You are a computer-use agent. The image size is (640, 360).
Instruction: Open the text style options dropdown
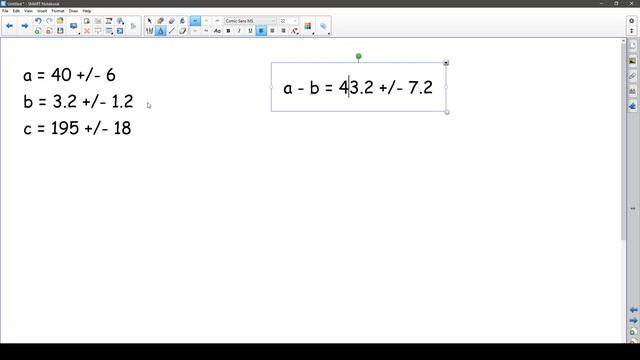pyautogui.click(x=294, y=31)
